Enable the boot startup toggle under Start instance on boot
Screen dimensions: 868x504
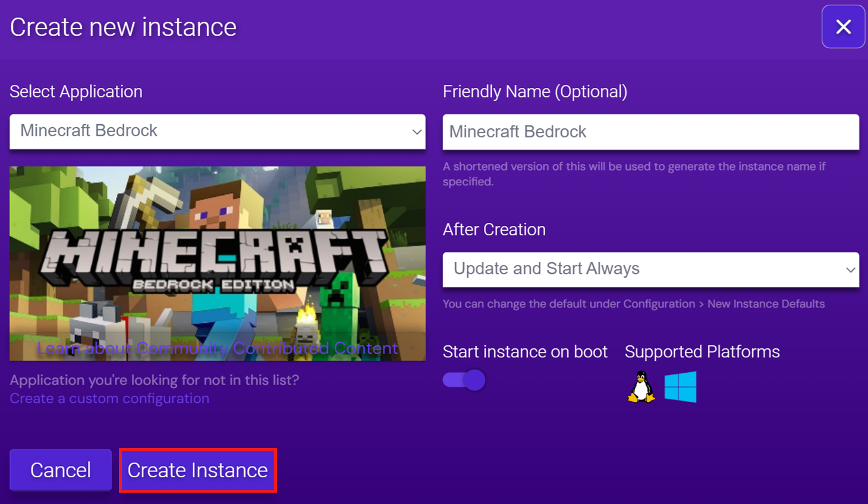[464, 380]
